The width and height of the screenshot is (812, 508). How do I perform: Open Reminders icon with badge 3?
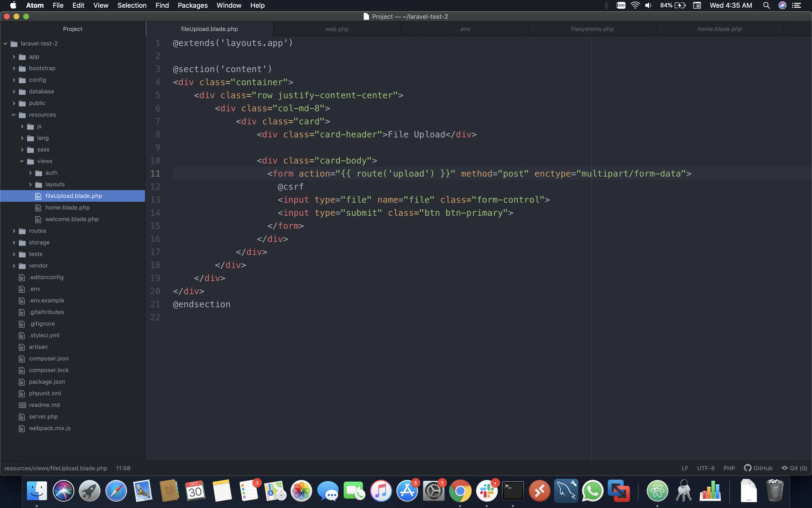[249, 491]
